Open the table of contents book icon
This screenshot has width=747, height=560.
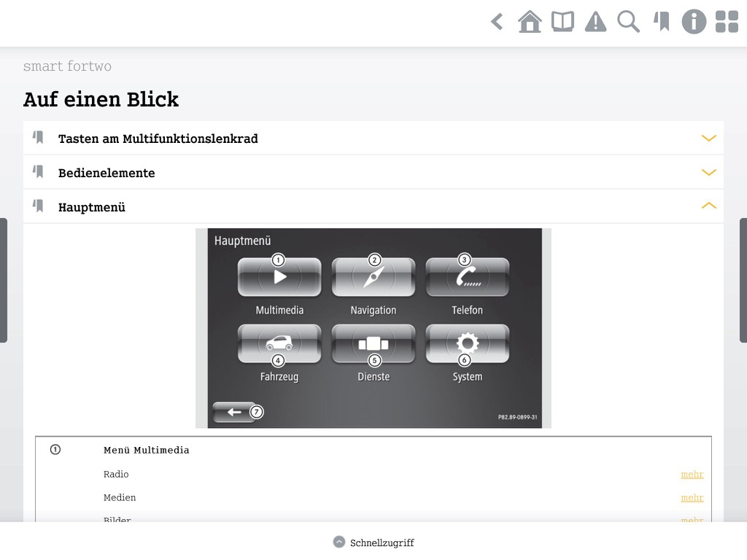coord(562,21)
